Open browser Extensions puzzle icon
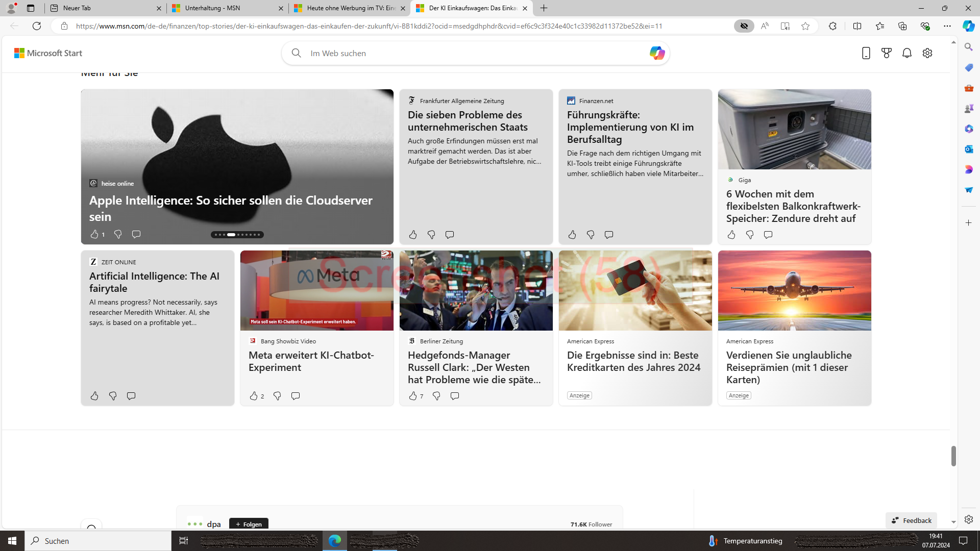The image size is (980, 551). point(832,26)
